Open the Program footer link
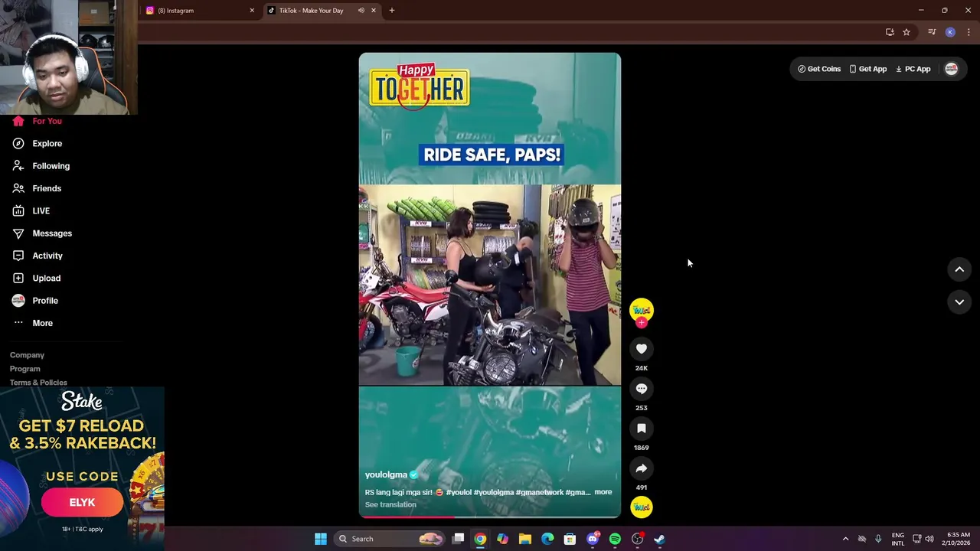This screenshot has width=980, height=551. point(25,369)
